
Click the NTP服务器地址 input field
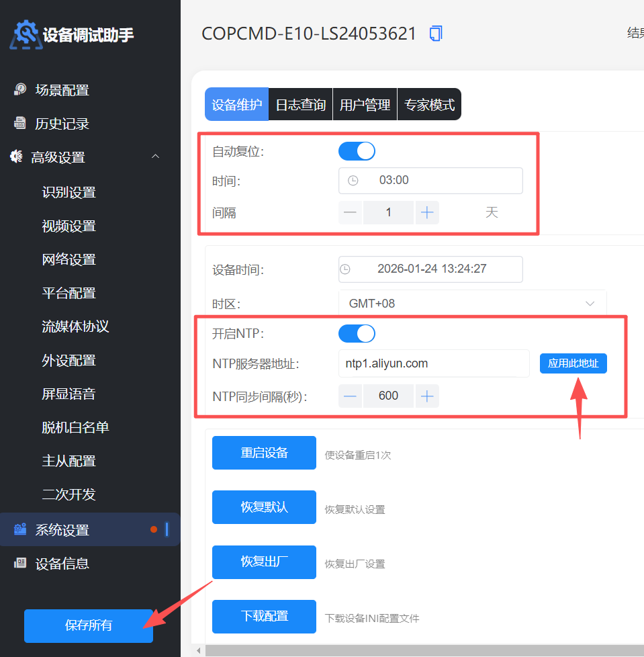pyautogui.click(x=434, y=363)
